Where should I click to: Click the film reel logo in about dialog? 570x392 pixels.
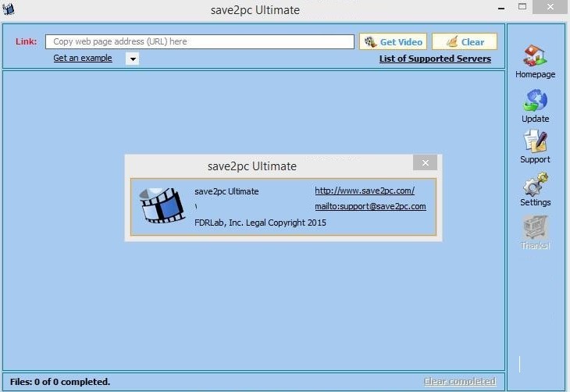click(x=162, y=205)
